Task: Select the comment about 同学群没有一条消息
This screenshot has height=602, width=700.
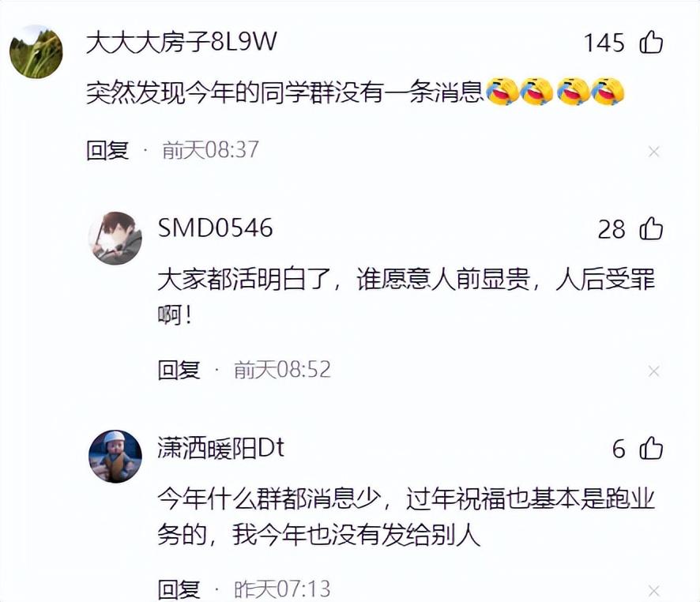Action: tap(355, 92)
